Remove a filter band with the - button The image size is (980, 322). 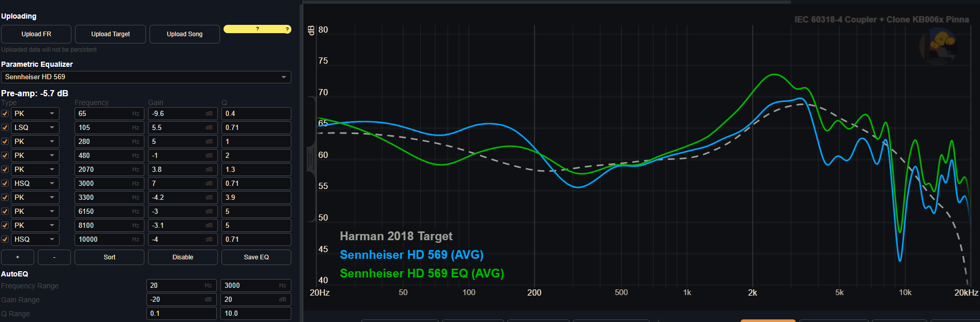[54, 257]
